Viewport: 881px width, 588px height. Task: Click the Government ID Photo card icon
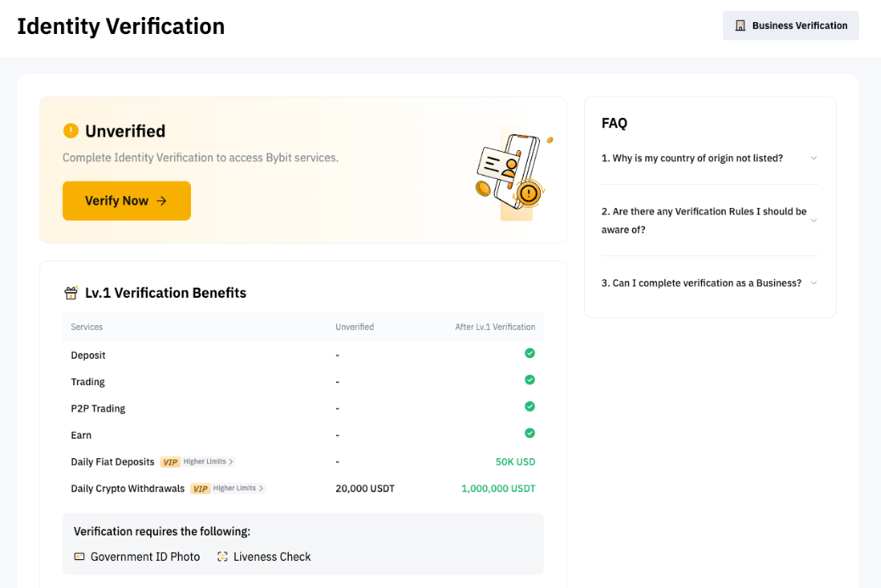point(80,557)
